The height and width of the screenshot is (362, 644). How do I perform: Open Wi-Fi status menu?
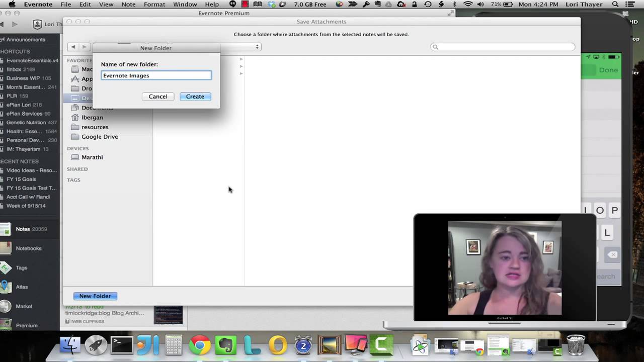(x=468, y=4)
